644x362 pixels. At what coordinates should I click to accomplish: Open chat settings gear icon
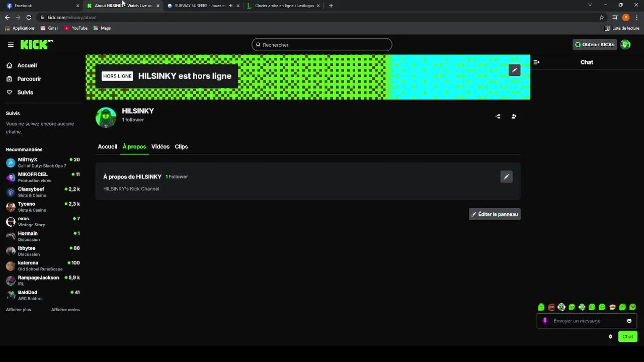click(610, 337)
